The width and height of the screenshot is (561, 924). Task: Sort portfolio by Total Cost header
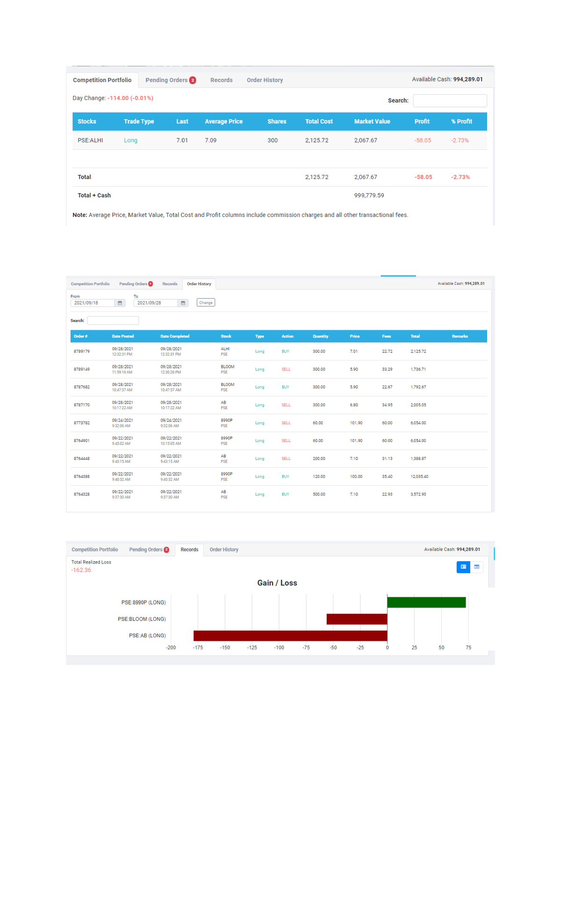(x=319, y=122)
